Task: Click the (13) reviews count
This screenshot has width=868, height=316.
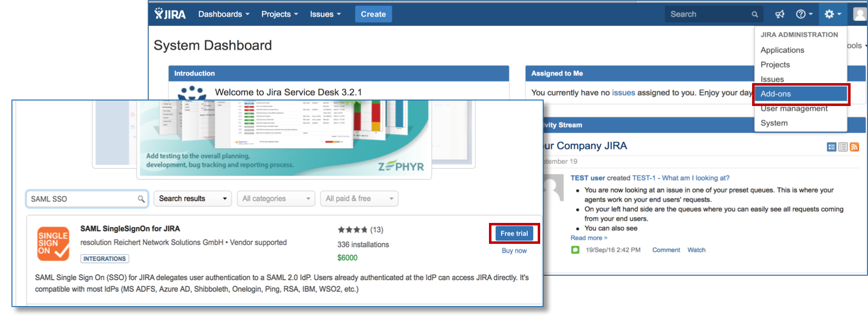Action: click(377, 230)
